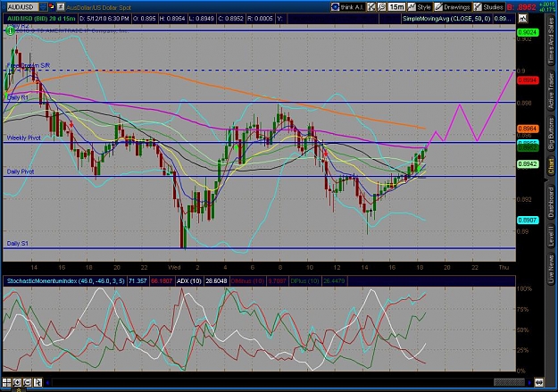Open the Level II side tab
Image resolution: width=558 pixels, height=392 pixels.
coord(551,236)
